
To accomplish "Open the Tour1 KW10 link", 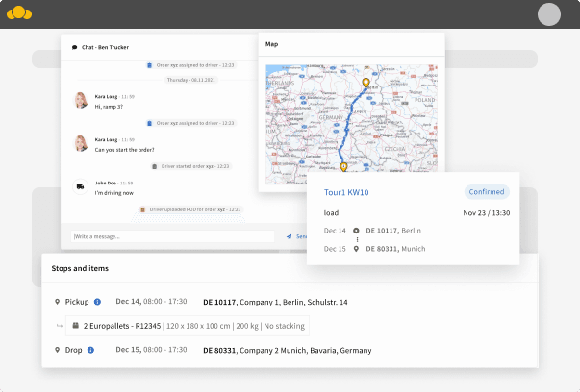I will 346,192.
